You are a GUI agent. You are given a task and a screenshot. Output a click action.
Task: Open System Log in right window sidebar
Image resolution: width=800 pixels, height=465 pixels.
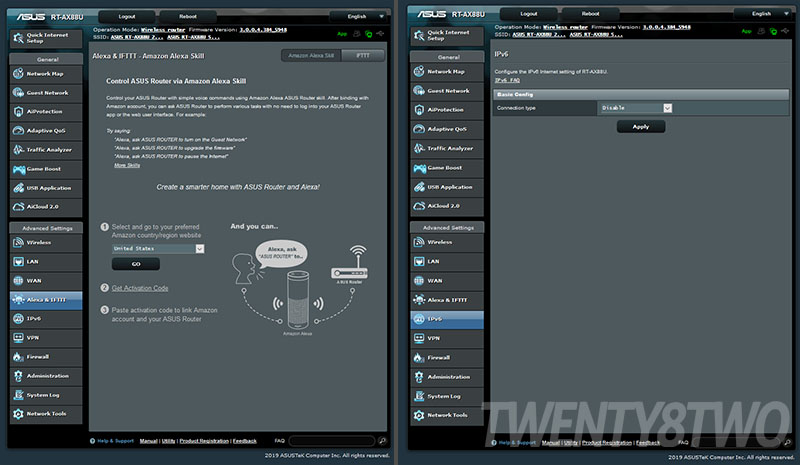(x=447, y=396)
